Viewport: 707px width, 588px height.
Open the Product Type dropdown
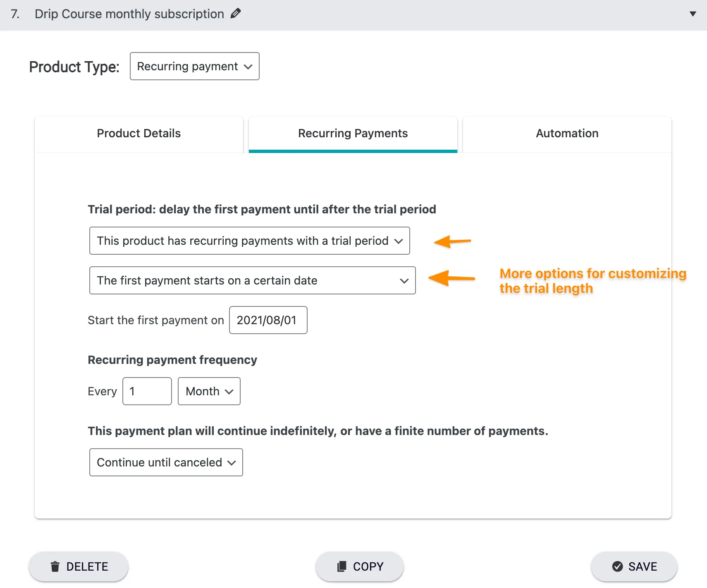pyautogui.click(x=194, y=66)
